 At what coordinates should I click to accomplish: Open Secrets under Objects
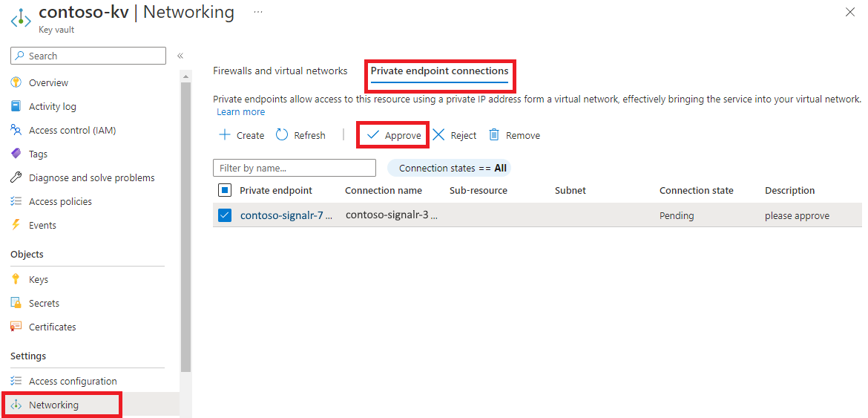(44, 304)
